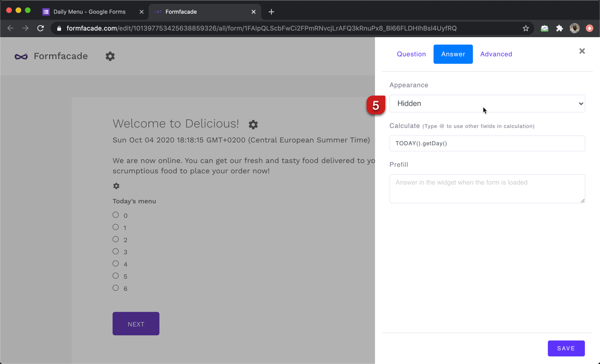Open the Appearance dropdown set to Hidden
Image resolution: width=600 pixels, height=364 pixels.
[487, 104]
